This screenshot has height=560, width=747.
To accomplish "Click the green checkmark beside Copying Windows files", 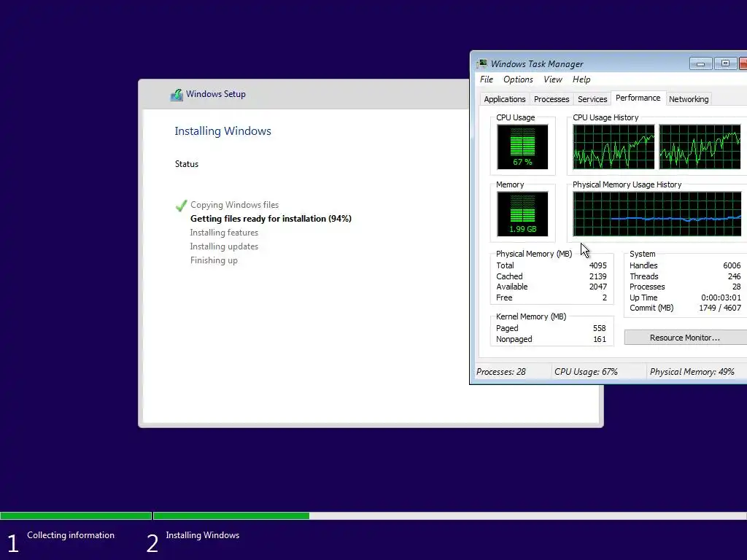I will click(x=181, y=205).
